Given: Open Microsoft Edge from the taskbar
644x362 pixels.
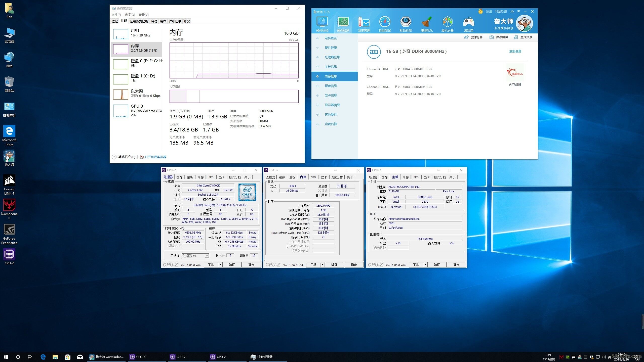Looking at the screenshot, I should point(43,357).
